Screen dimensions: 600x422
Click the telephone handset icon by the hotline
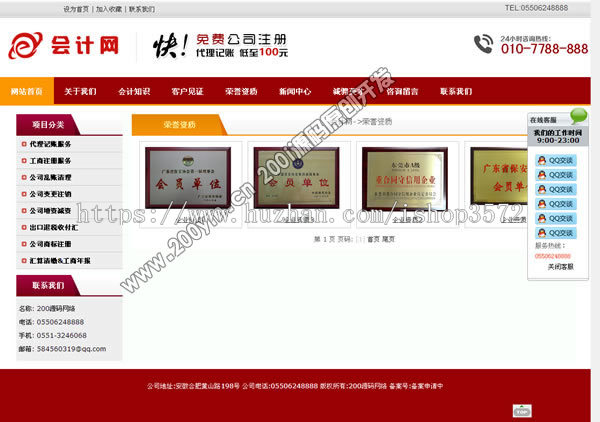tap(483, 44)
